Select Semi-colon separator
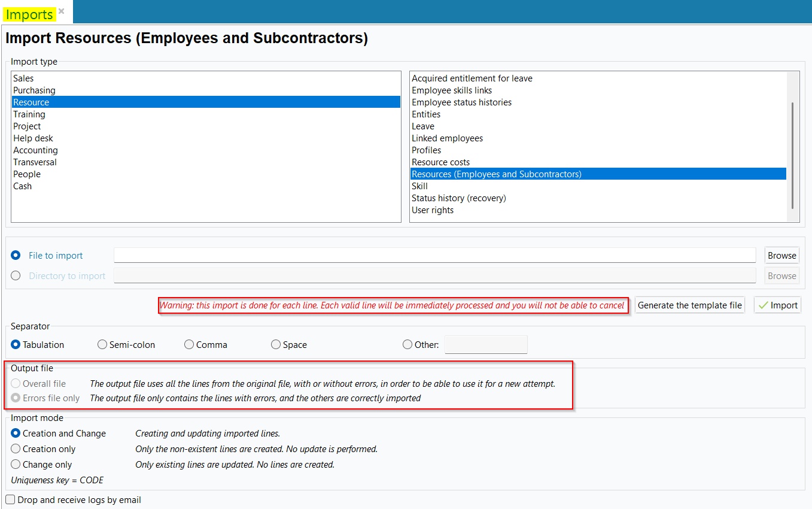The image size is (812, 509). (x=102, y=345)
